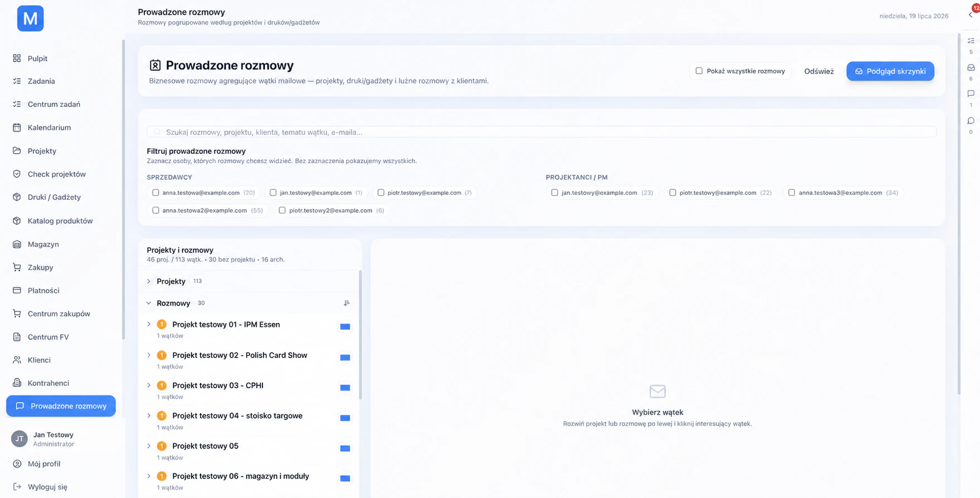Image resolution: width=980 pixels, height=498 pixels.
Task: Click the JT user avatar
Action: [x=19, y=439]
